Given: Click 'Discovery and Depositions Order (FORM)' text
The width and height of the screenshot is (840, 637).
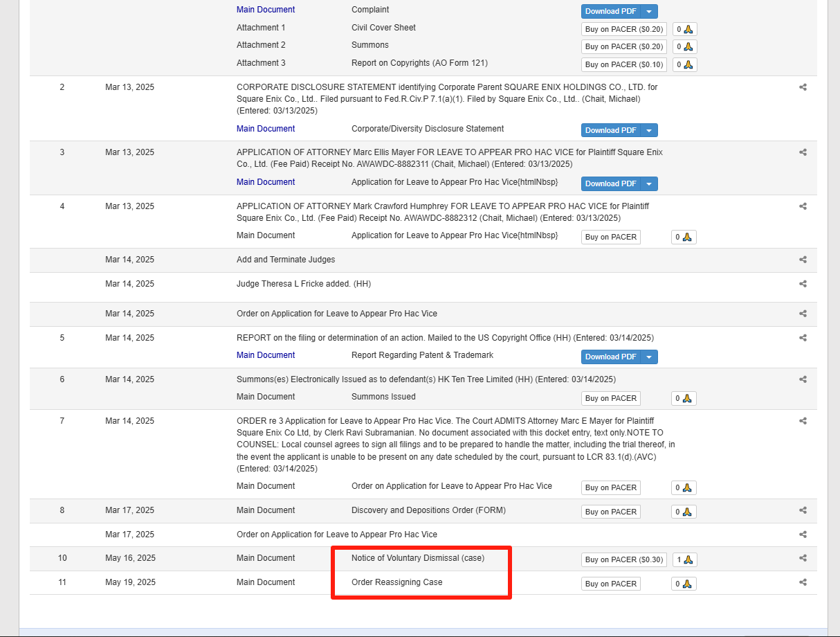Looking at the screenshot, I should tap(428, 510).
